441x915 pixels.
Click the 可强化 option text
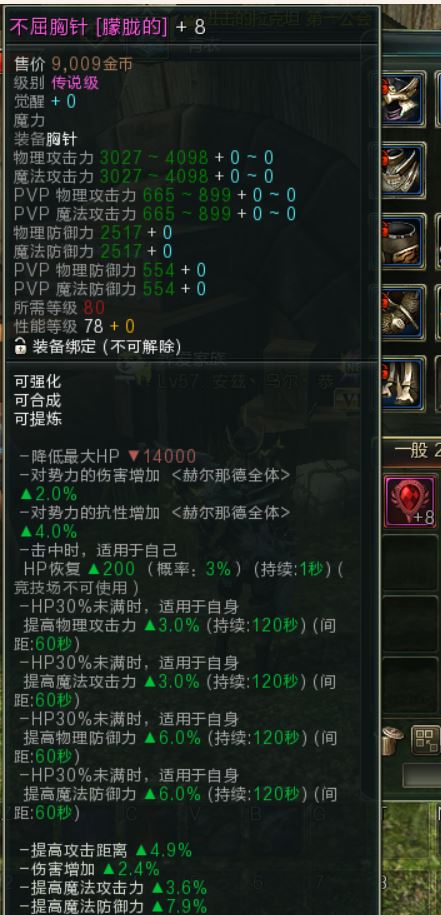point(37,382)
